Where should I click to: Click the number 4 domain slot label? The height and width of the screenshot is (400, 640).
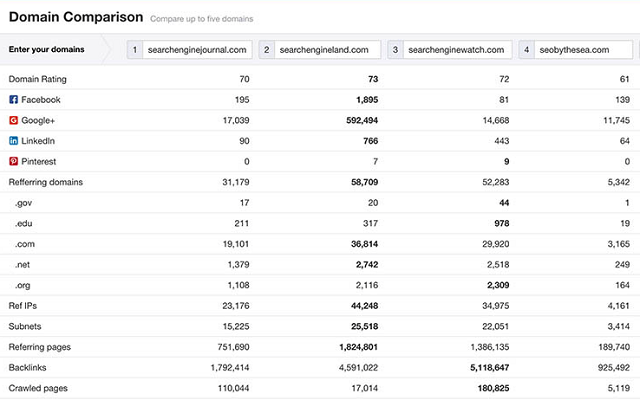(527, 50)
